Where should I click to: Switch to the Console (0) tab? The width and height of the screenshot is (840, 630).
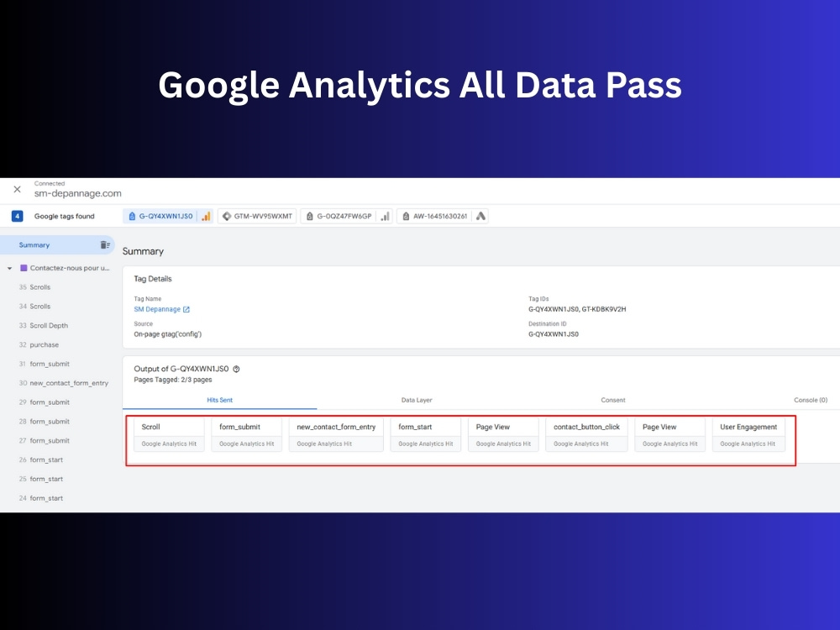coord(811,400)
